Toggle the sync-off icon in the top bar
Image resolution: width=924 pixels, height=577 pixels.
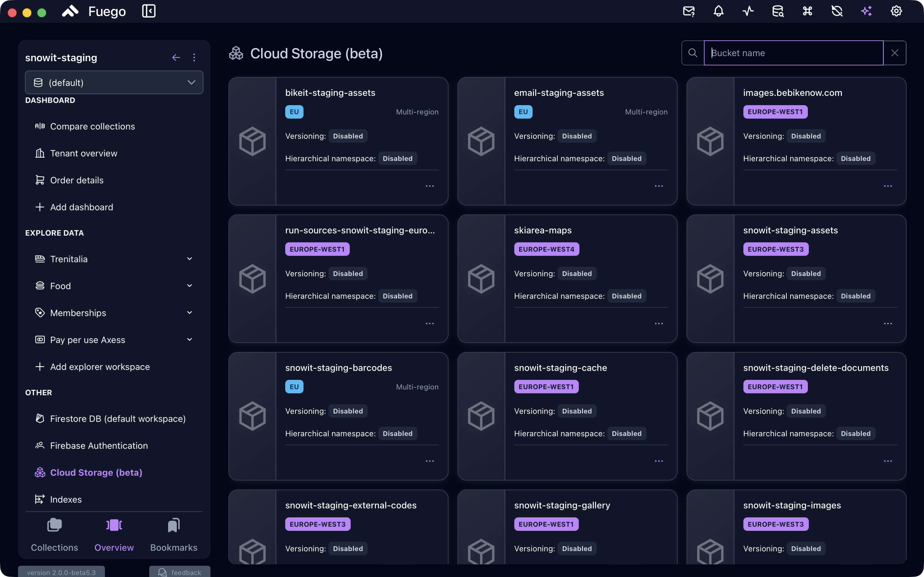[837, 11]
